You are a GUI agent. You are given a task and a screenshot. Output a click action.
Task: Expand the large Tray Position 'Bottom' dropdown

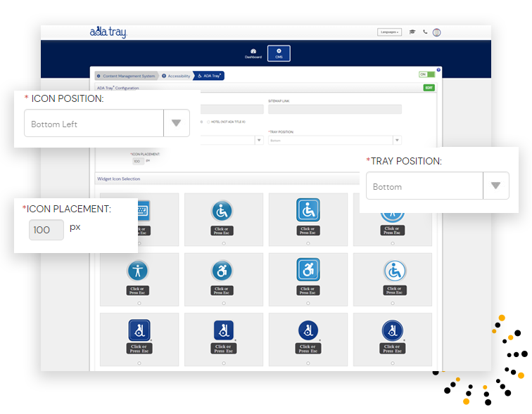[x=437, y=186]
